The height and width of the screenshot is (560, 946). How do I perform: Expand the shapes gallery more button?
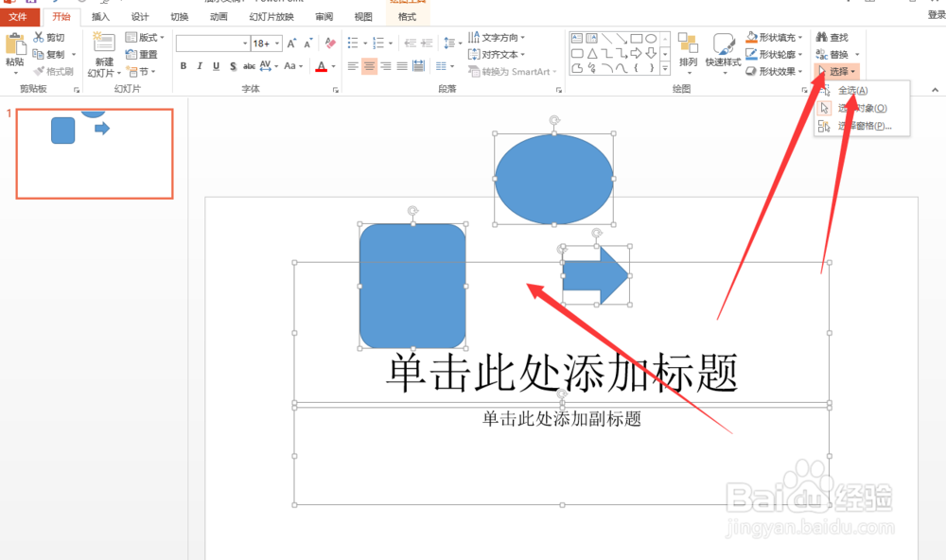[x=665, y=69]
